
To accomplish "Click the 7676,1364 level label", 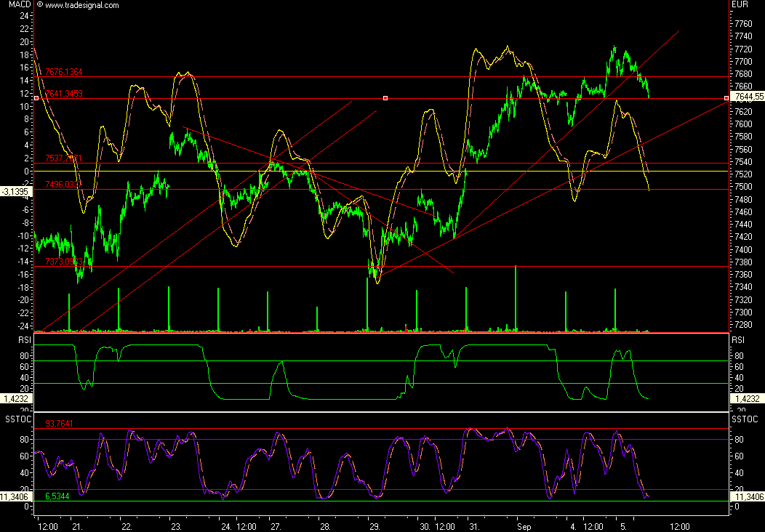I will [63, 72].
